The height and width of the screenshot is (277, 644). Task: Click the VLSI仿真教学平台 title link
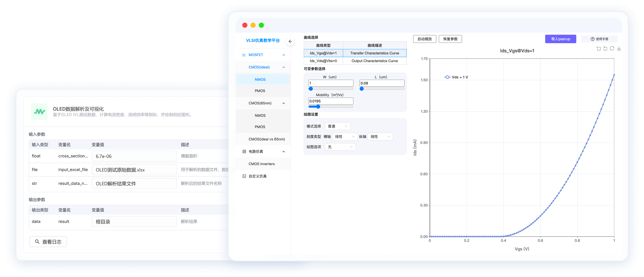tap(263, 40)
